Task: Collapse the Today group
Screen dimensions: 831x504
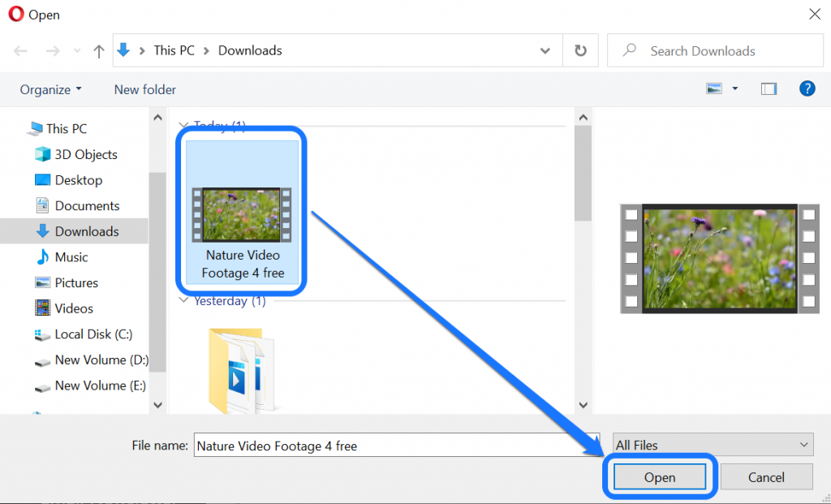Action: [184, 125]
